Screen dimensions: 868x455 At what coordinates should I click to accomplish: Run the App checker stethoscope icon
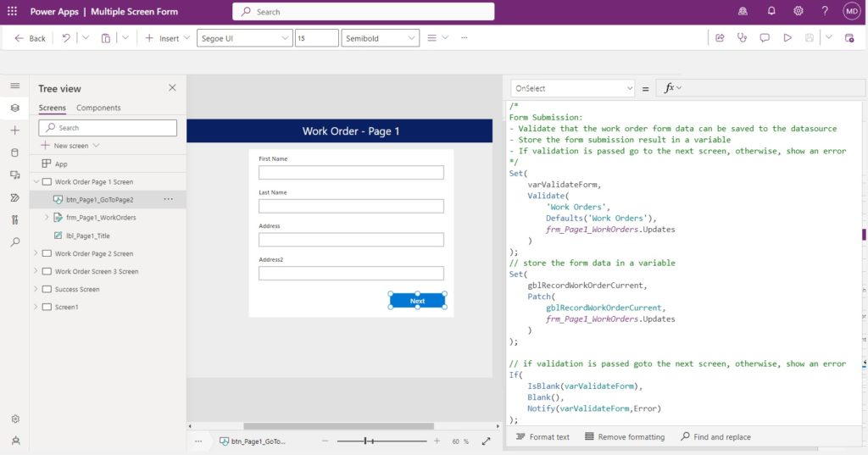[742, 37]
